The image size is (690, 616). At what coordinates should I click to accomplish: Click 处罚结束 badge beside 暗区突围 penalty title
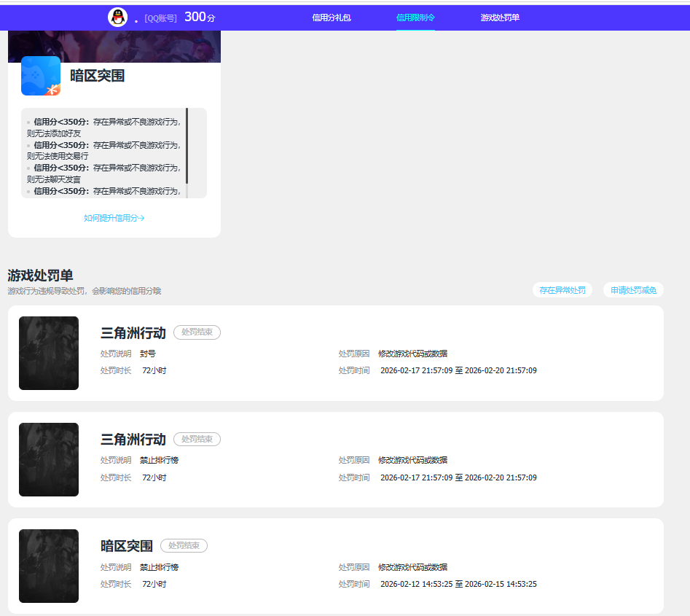point(184,545)
